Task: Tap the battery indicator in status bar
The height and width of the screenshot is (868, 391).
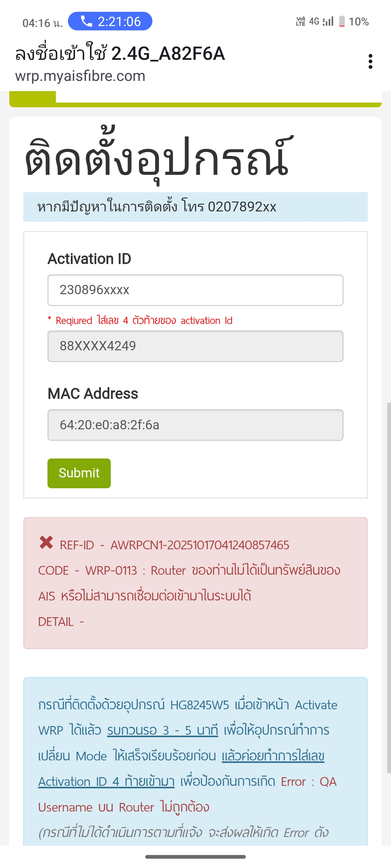Action: (342, 21)
